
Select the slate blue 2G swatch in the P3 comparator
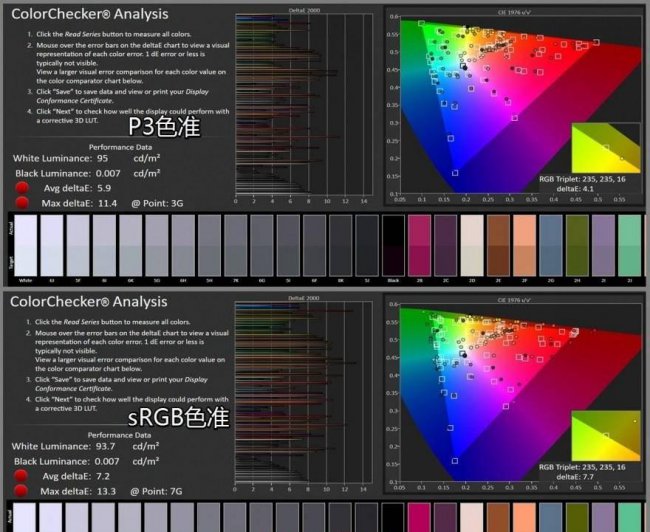(551, 245)
